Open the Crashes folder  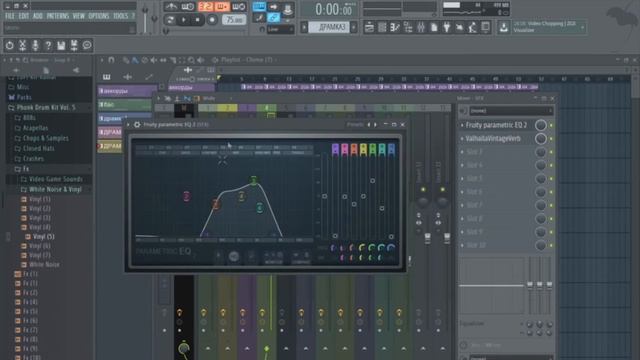pyautogui.click(x=33, y=158)
